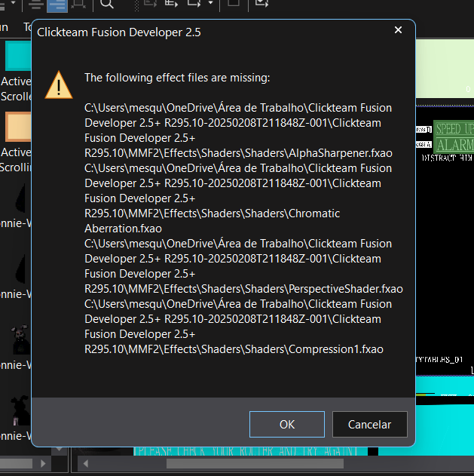Click the centered-lines toolbar icon left of blue one
This screenshot has width=474, height=476.
click(x=35, y=5)
